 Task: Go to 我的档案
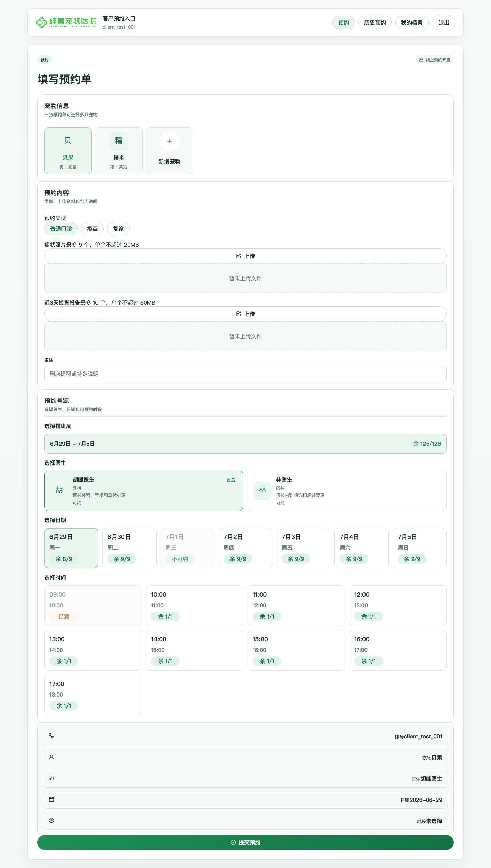pos(412,22)
